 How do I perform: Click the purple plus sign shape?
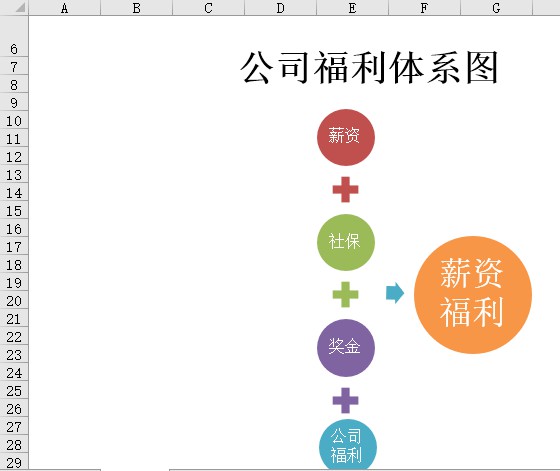345,400
